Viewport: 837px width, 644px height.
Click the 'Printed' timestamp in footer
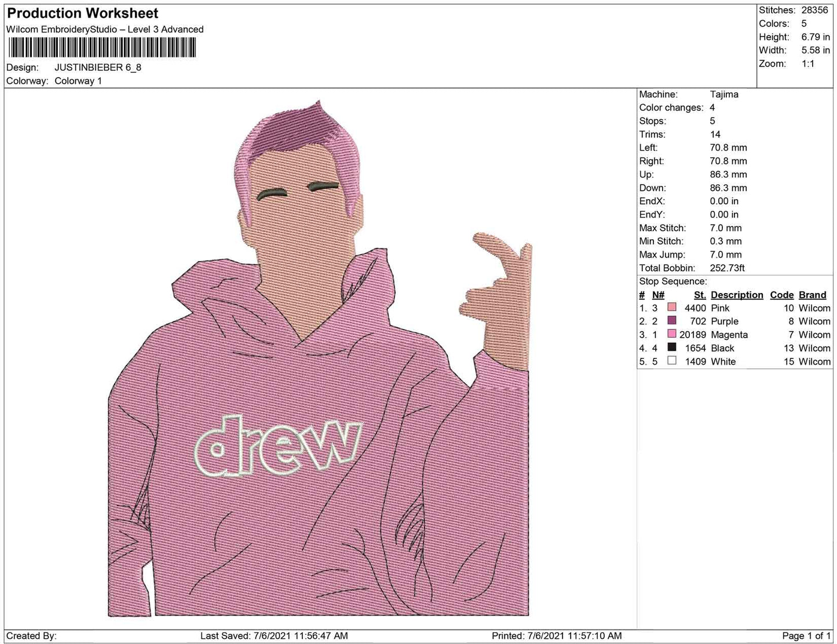[x=557, y=636]
